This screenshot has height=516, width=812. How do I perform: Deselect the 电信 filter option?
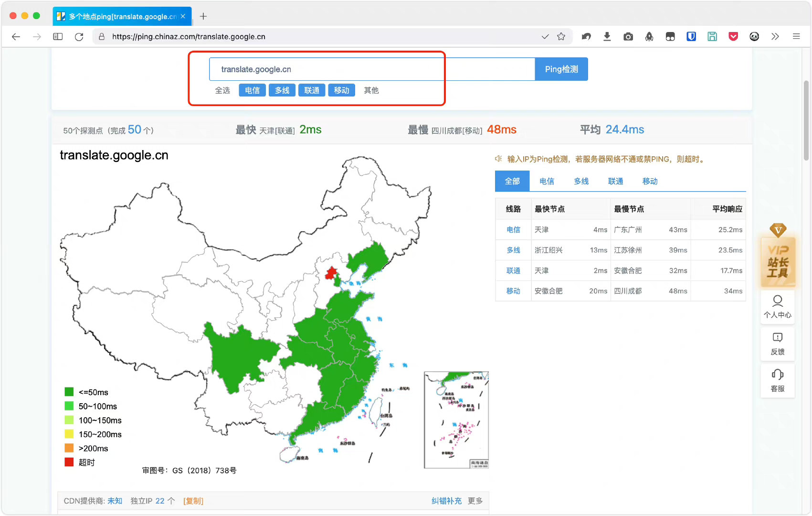[252, 90]
